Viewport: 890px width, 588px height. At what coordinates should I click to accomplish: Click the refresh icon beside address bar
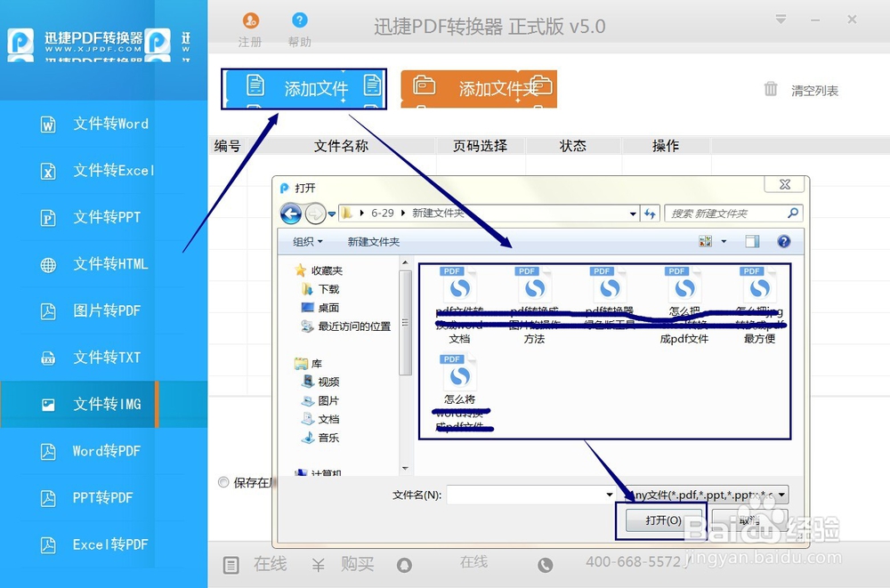point(650,213)
